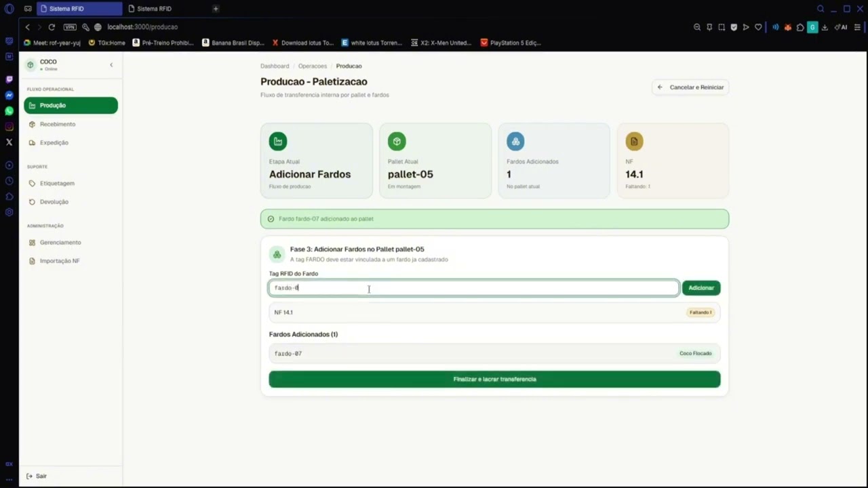Viewport: 868px width, 488px height.
Task: Click the fardo-07 list entry
Action: [494, 353]
